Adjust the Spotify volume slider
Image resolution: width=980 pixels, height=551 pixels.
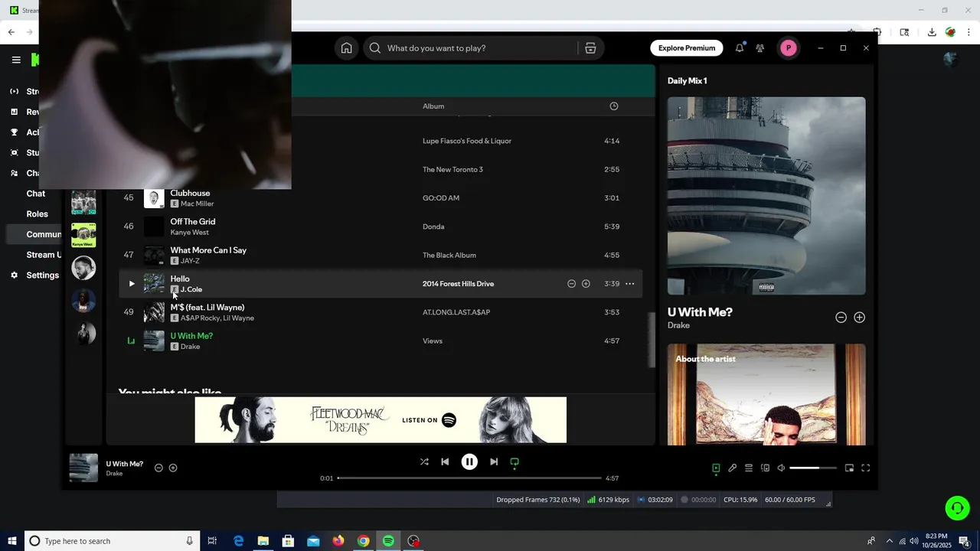[813, 468]
